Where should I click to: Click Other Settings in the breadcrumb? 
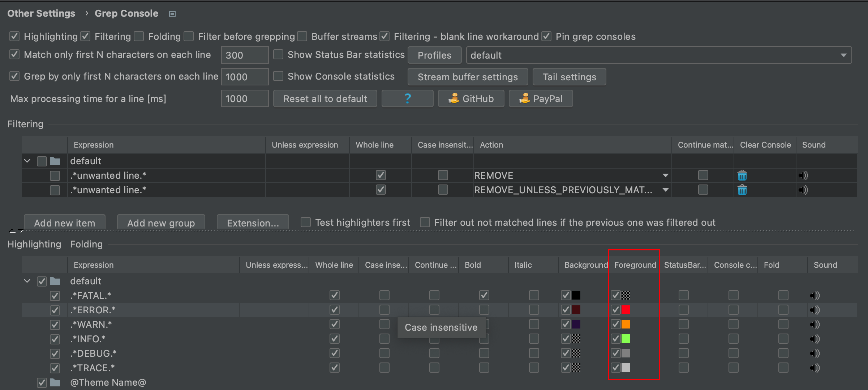[41, 13]
